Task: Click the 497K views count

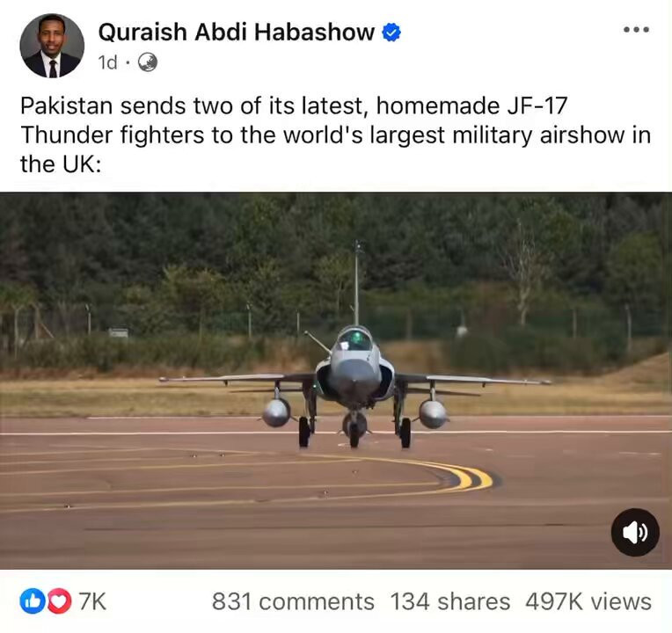Action: [x=588, y=601]
